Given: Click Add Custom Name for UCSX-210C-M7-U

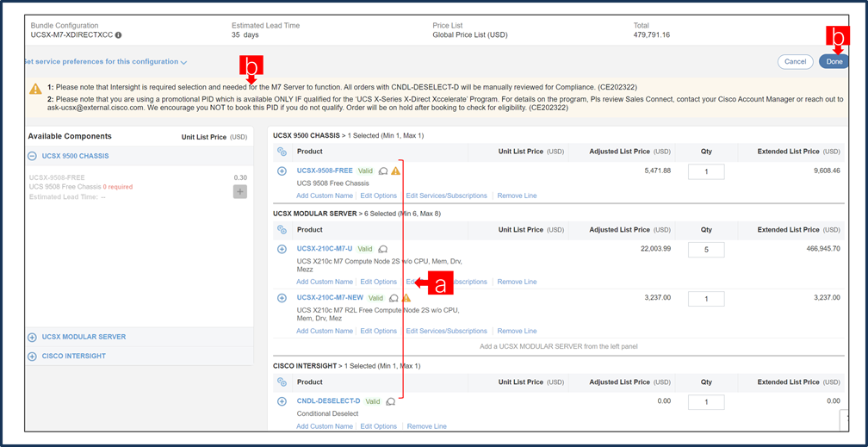Looking at the screenshot, I should click(325, 282).
